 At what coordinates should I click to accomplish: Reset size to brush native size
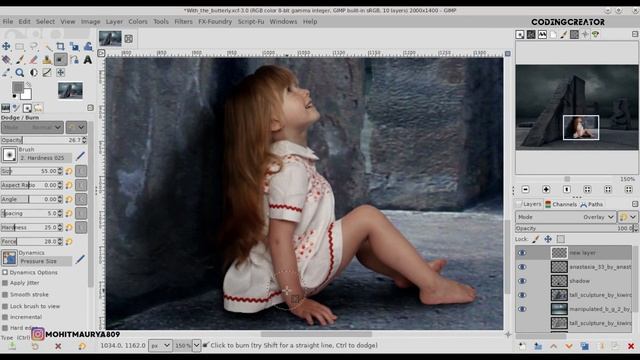(69, 171)
